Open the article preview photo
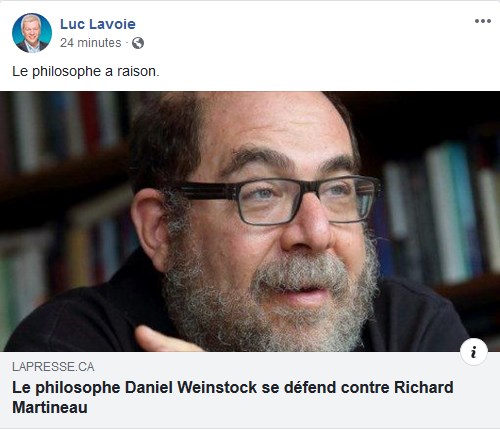Screen dimensions: 500x430 coord(250,221)
